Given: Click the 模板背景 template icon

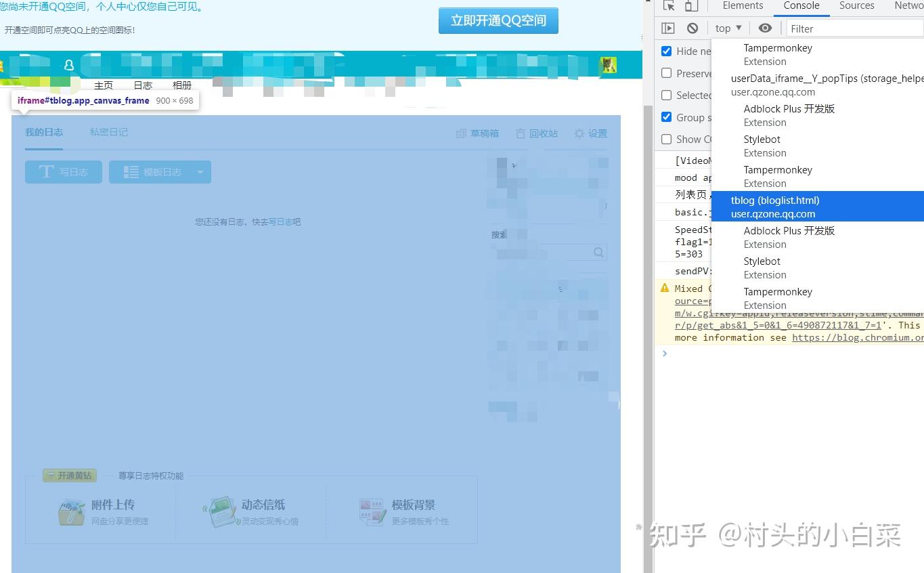Looking at the screenshot, I should [372, 512].
